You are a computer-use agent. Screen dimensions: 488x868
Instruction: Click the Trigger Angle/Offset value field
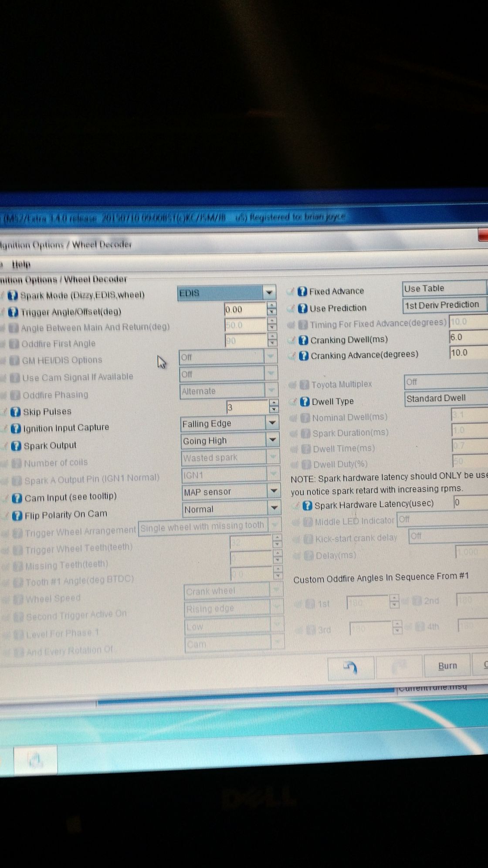click(245, 309)
